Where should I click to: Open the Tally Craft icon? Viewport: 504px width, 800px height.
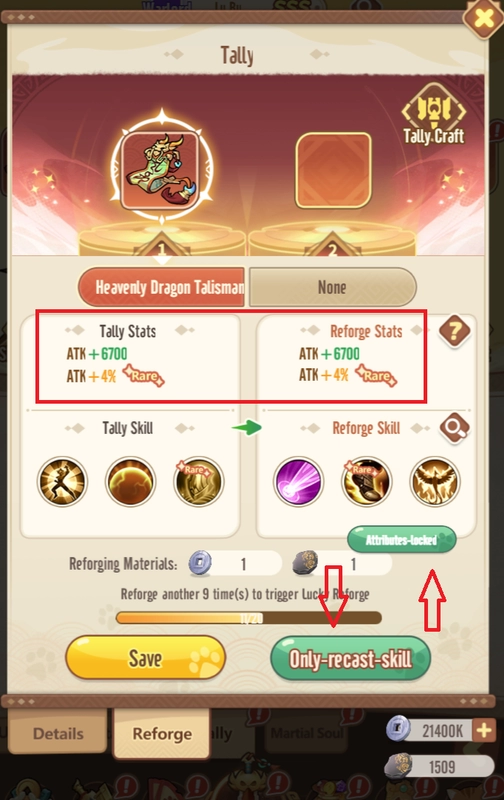(434, 114)
